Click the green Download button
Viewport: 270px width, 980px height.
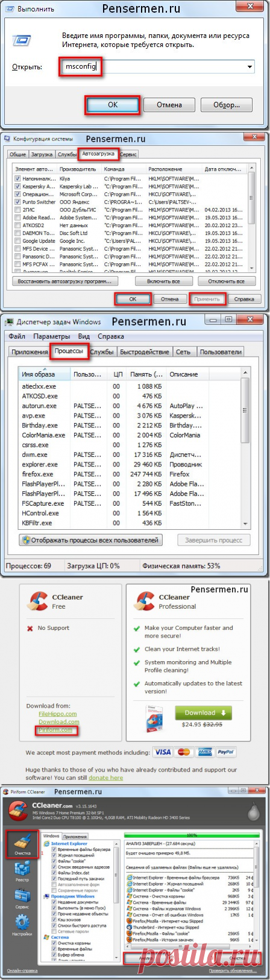pyautogui.click(x=203, y=712)
